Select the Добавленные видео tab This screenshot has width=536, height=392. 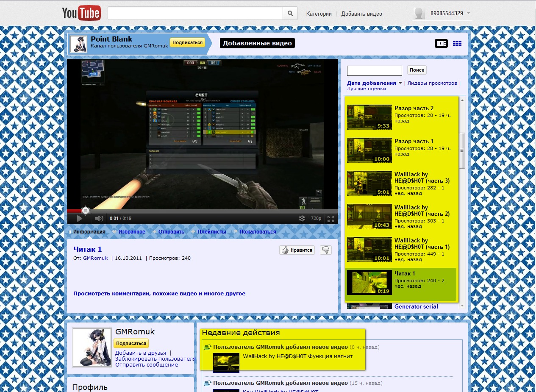257,43
